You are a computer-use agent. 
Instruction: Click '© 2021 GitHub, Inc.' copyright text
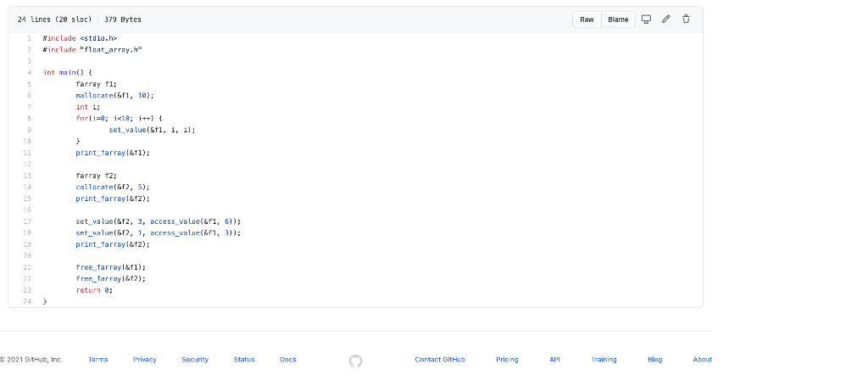[31, 360]
